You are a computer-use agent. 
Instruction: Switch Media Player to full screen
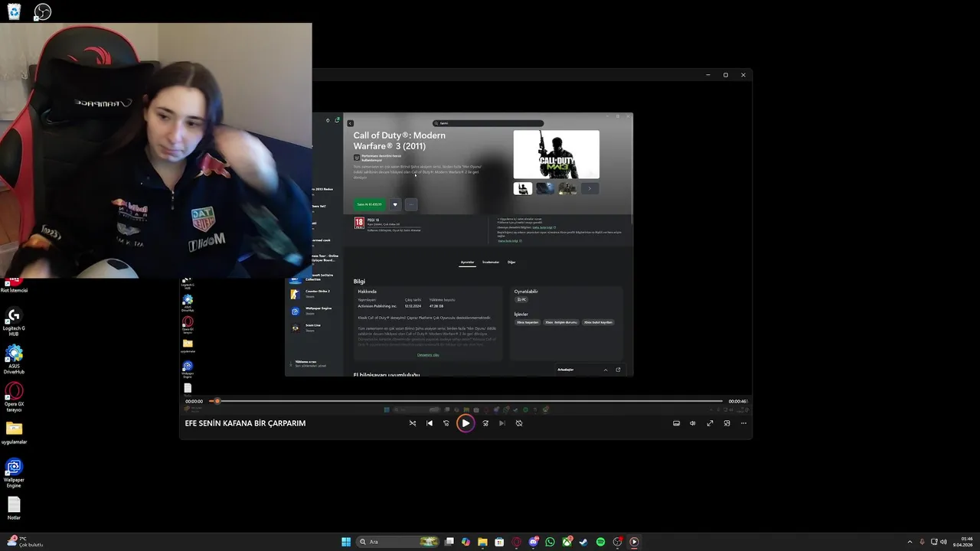pos(710,423)
